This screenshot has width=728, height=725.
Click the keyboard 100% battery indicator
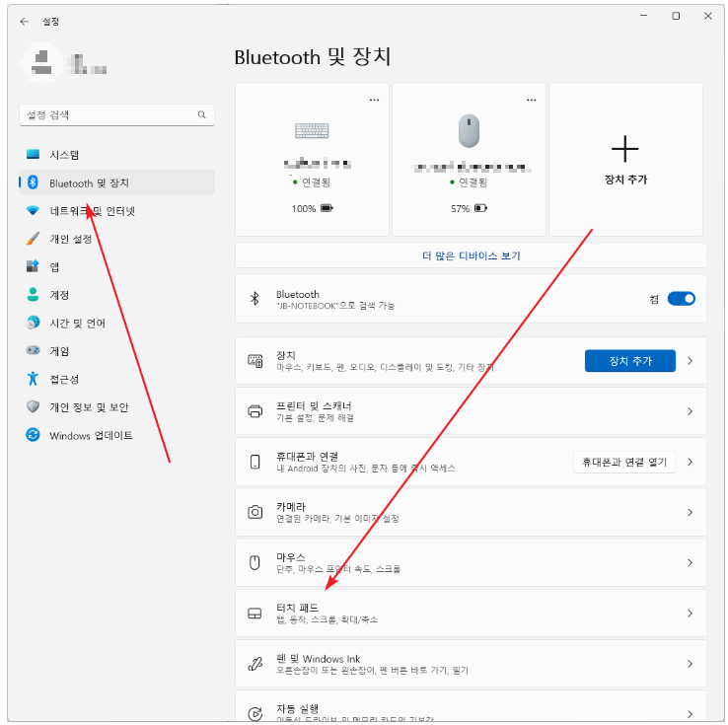[312, 208]
